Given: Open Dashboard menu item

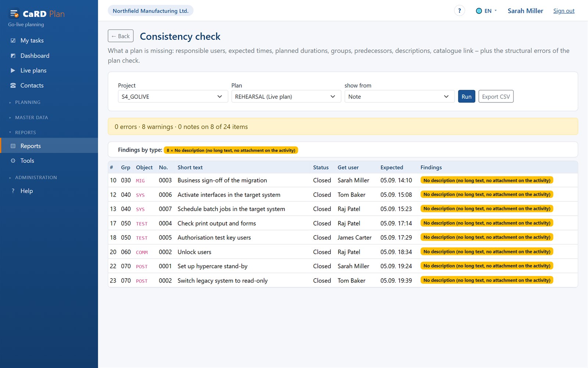Looking at the screenshot, I should tap(49, 56).
